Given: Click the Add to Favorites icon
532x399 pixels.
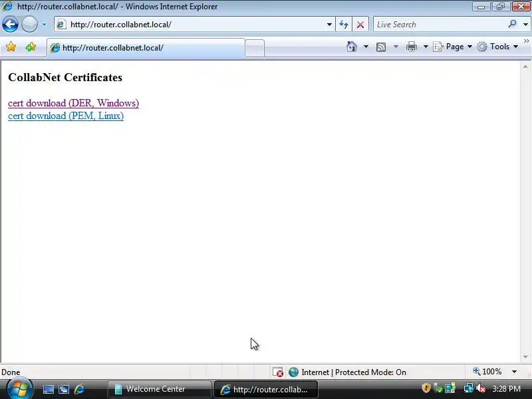Looking at the screenshot, I should 31,47.
